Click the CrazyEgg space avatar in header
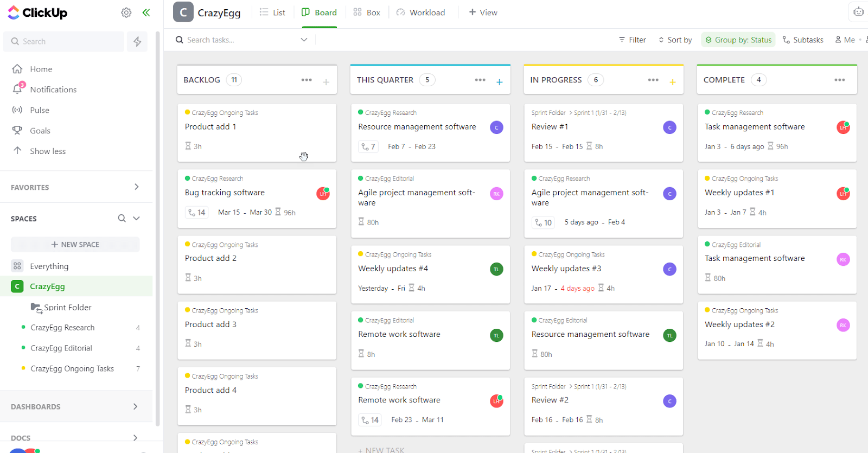The image size is (868, 453). click(183, 12)
